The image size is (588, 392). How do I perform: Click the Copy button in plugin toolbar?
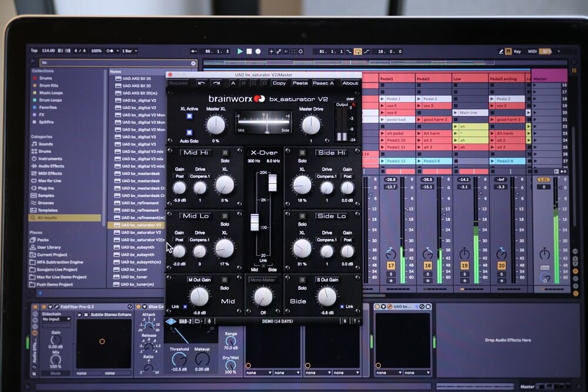tap(279, 83)
